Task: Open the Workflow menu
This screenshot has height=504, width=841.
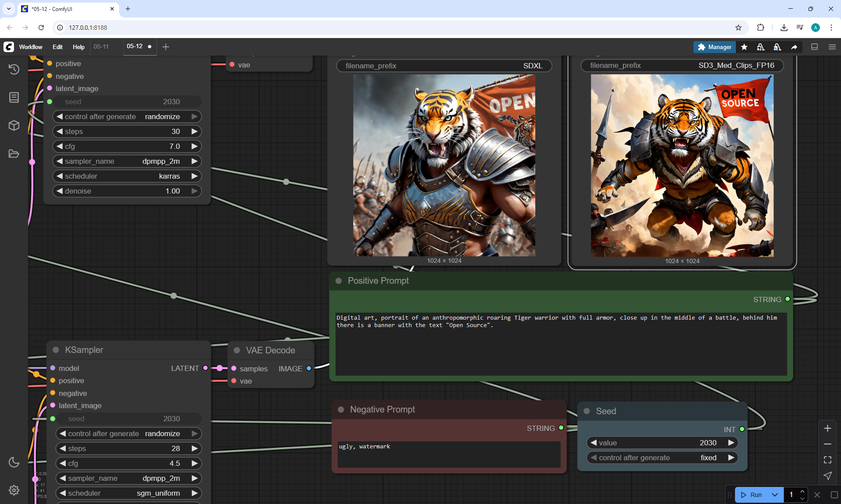Action: pyautogui.click(x=31, y=47)
